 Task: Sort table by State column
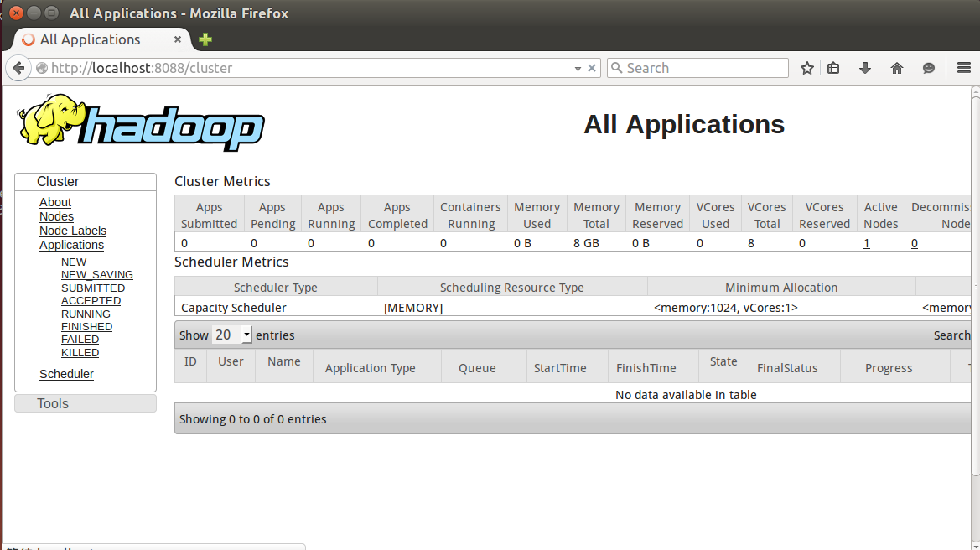[723, 366]
